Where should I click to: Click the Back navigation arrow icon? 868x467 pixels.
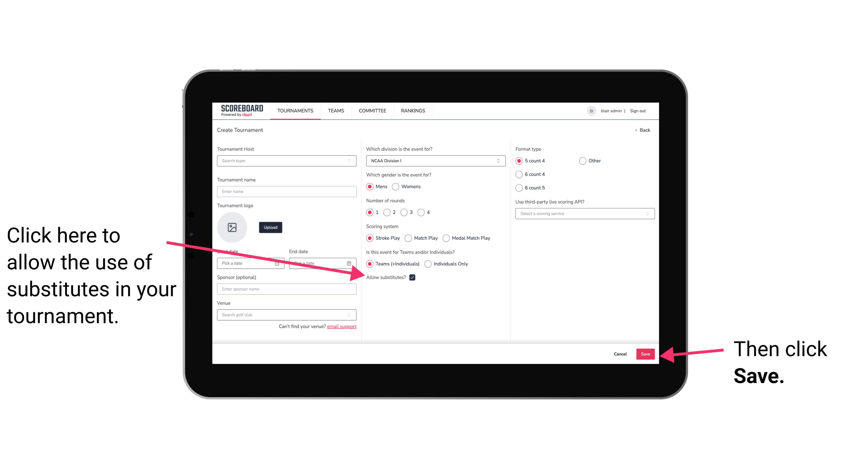[636, 130]
